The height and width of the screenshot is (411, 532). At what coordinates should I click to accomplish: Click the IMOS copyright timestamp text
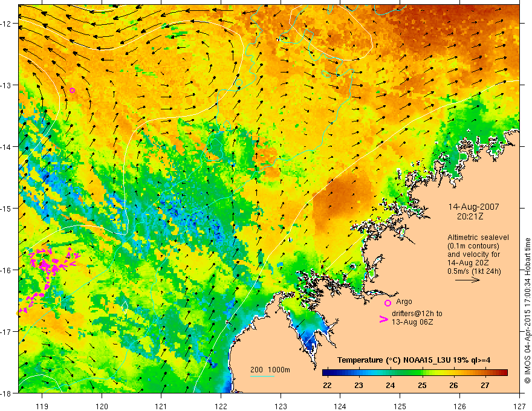point(527,311)
